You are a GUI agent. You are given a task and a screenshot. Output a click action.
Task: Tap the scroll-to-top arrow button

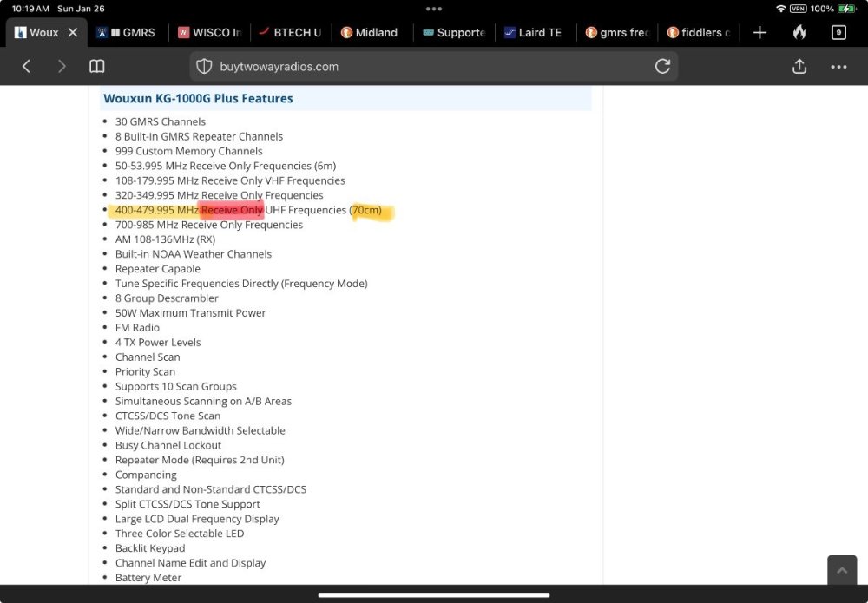pos(841,571)
